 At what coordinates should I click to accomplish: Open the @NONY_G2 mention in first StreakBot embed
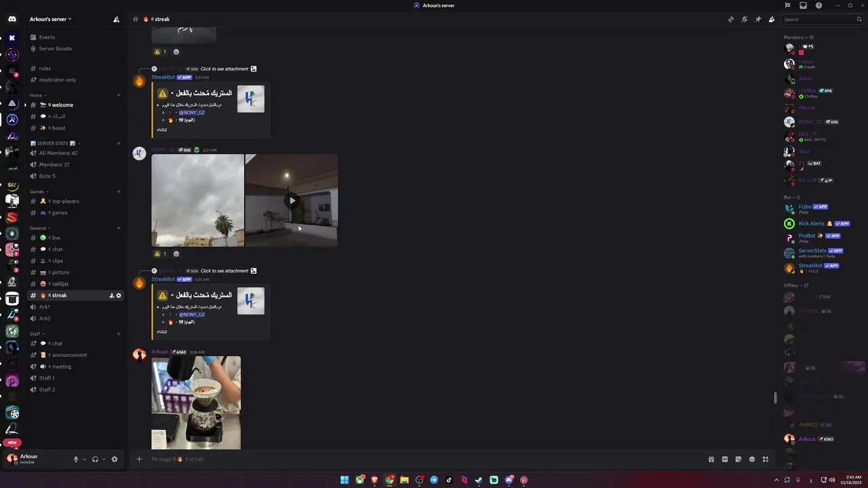point(192,113)
